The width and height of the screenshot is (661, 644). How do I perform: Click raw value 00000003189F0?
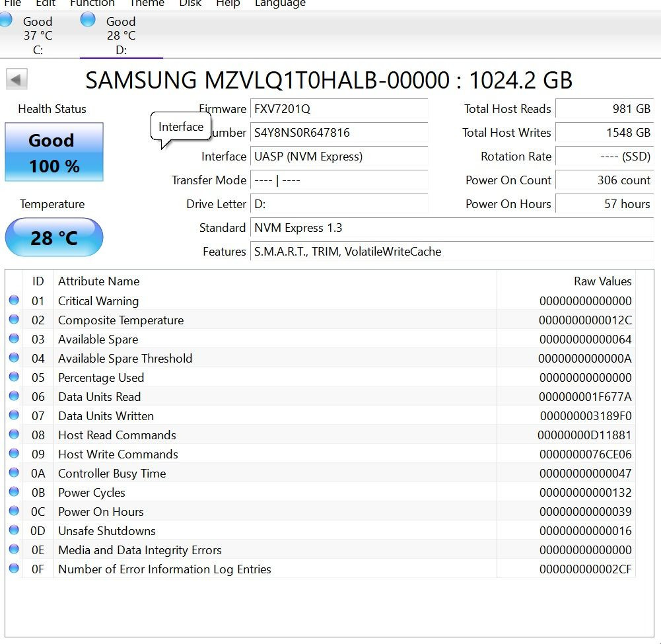pos(586,416)
